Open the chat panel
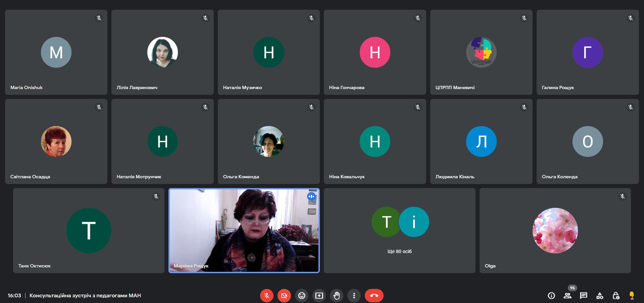Screen dimensions: 644x303 coord(584,296)
